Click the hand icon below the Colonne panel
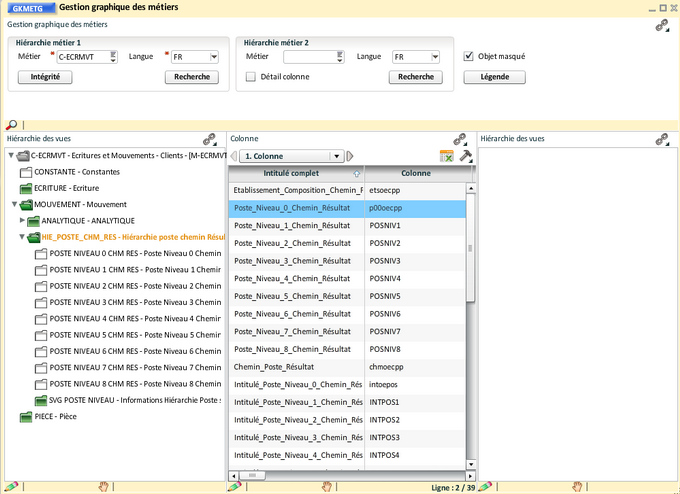Image resolution: width=680 pixels, height=494 pixels. pos(326,486)
